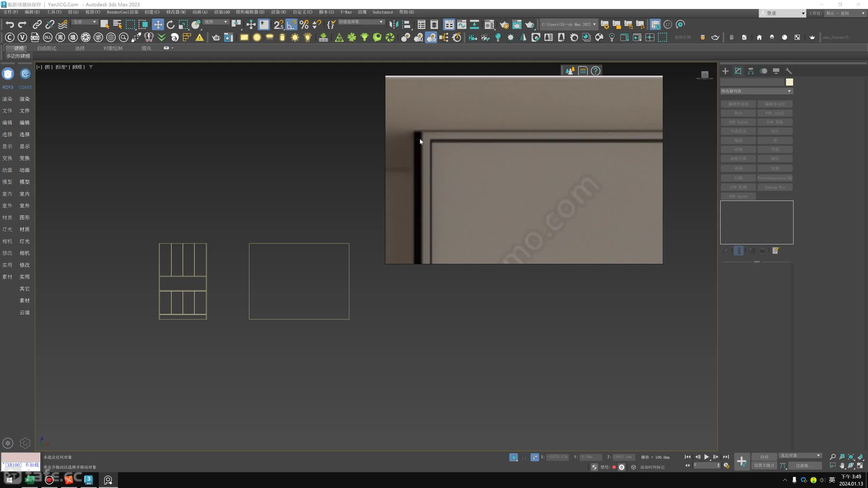Open the 登录 sign-in dropdown
The height and width of the screenshot is (488, 868).
click(782, 13)
